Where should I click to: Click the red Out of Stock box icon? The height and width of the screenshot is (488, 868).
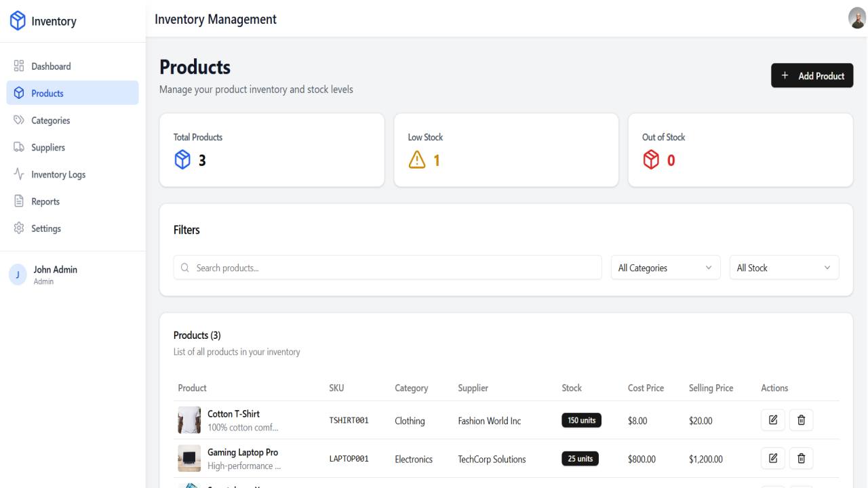651,160
